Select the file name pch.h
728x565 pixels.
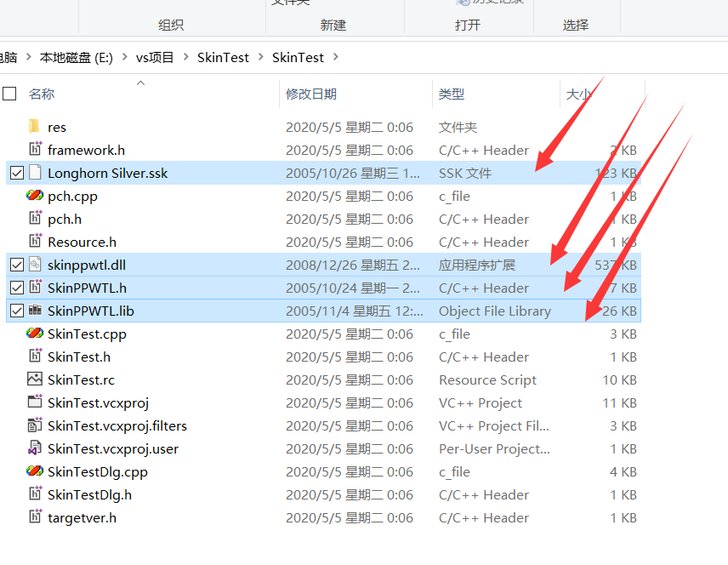65,220
